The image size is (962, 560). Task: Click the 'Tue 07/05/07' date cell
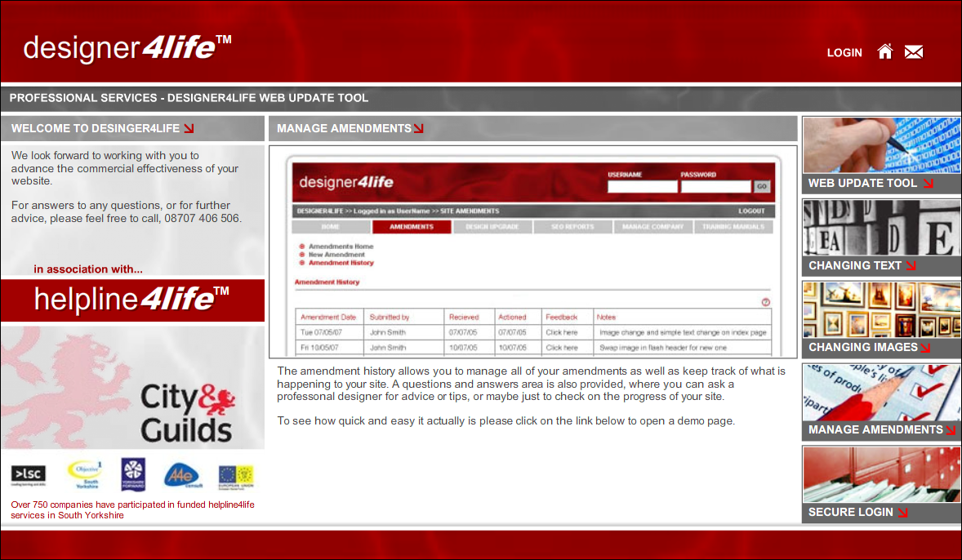coord(321,332)
